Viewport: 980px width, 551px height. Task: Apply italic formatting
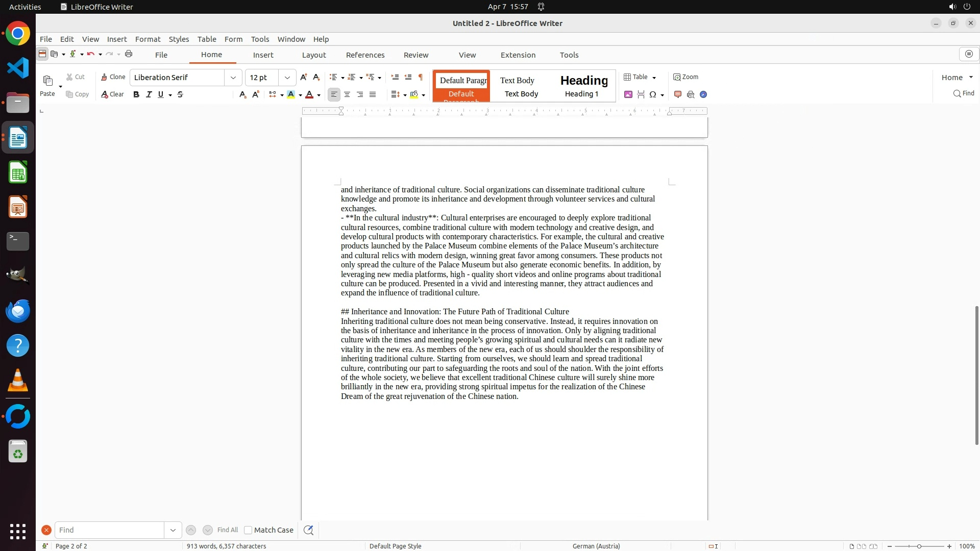point(149,94)
